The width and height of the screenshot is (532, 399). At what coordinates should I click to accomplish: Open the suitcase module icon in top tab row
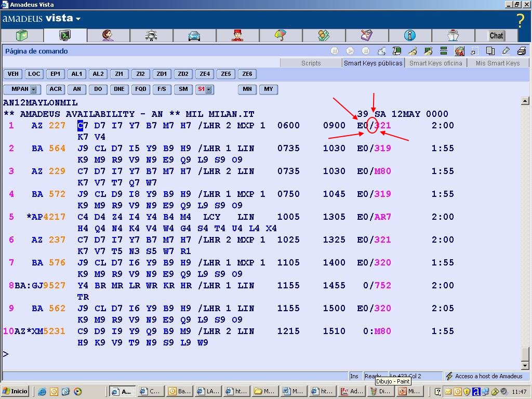click(22, 35)
